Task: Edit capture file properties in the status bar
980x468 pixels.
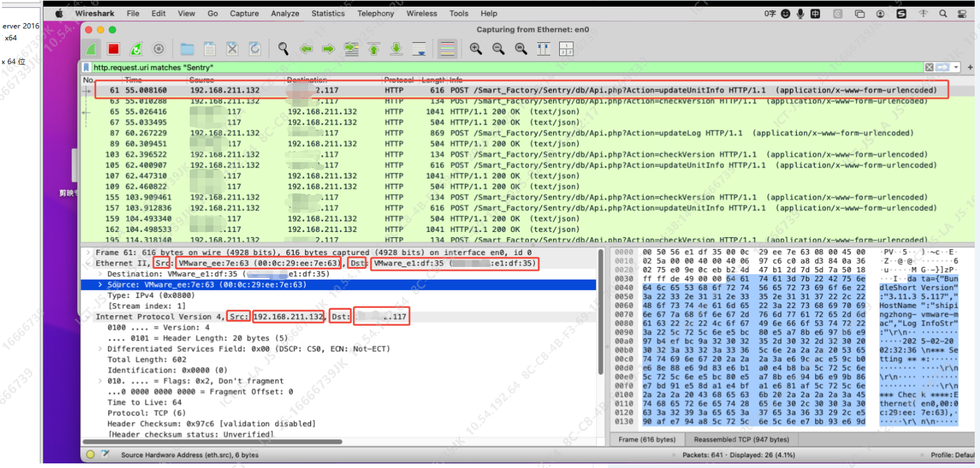Action: (x=107, y=455)
